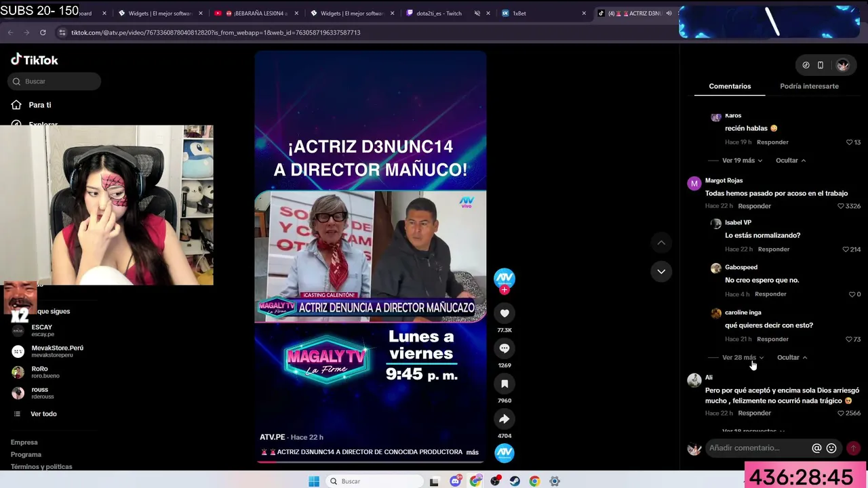Viewport: 868px width, 488px height.
Task: Select the browser address bar URL
Action: [216, 33]
